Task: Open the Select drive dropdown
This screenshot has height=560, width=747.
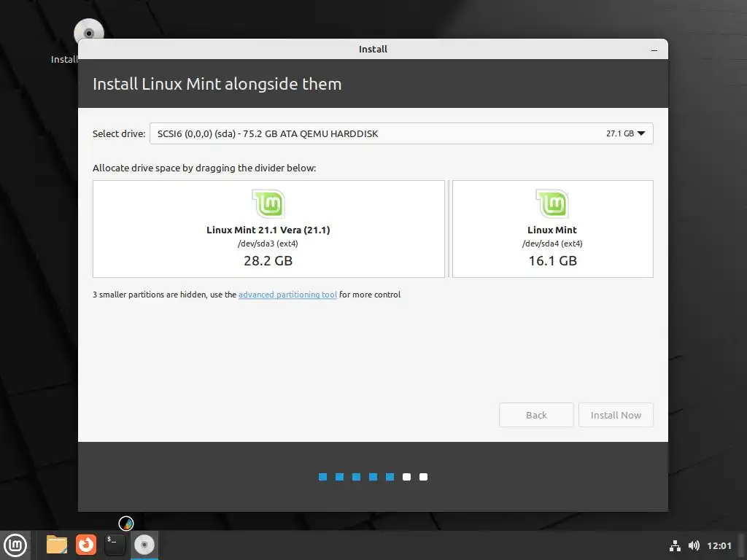Action: point(401,134)
